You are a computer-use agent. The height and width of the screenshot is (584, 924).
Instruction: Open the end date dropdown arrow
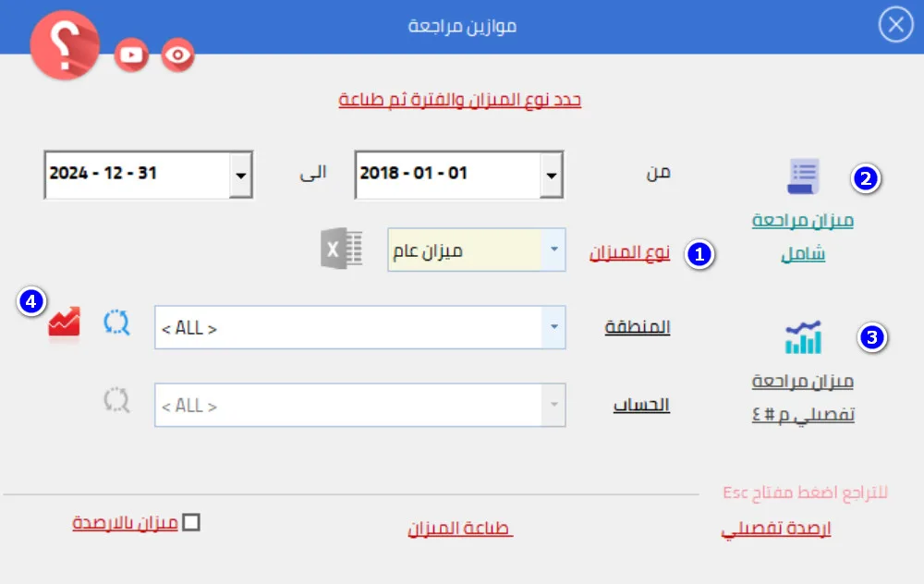(240, 175)
